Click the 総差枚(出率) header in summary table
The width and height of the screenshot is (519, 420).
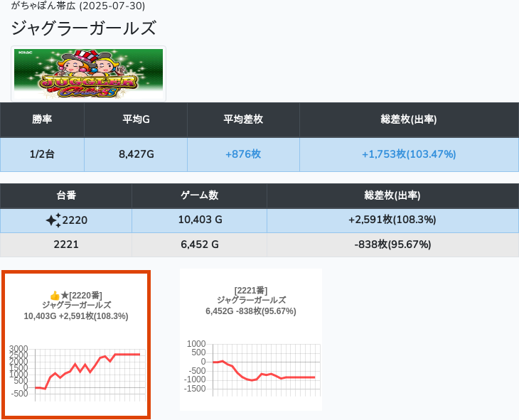coord(409,119)
